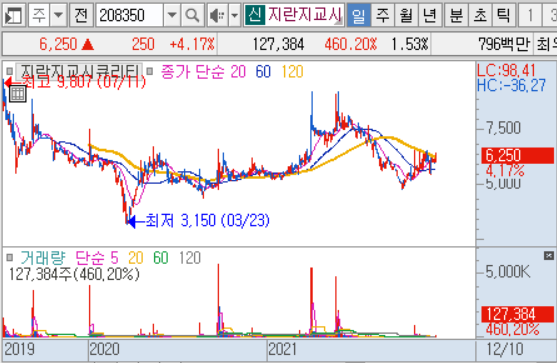
Task: Switch to daily 일 chart
Action: pos(358,15)
